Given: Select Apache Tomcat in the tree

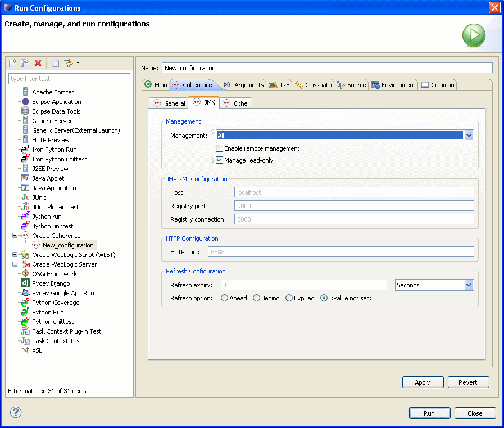Looking at the screenshot, I should [x=52, y=92].
